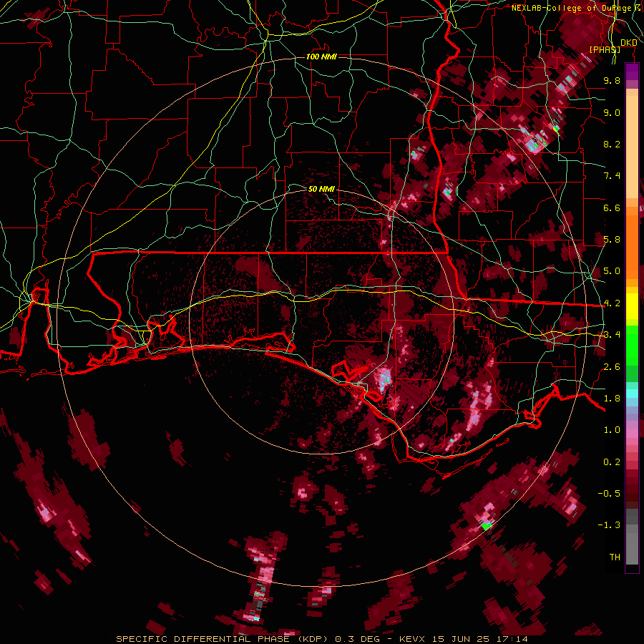Image resolution: width=644 pixels, height=644 pixels.
Task: Select the 9.0 value on the color scale
Action: 612,112
